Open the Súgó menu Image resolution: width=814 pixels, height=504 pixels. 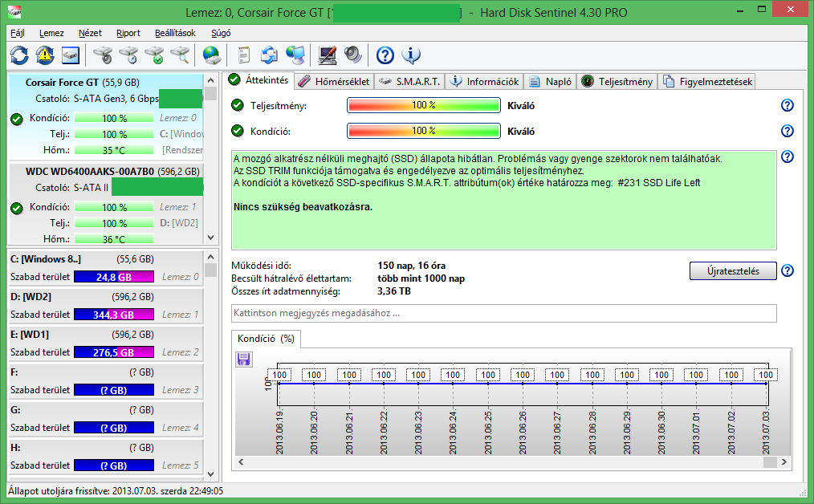coord(221,33)
